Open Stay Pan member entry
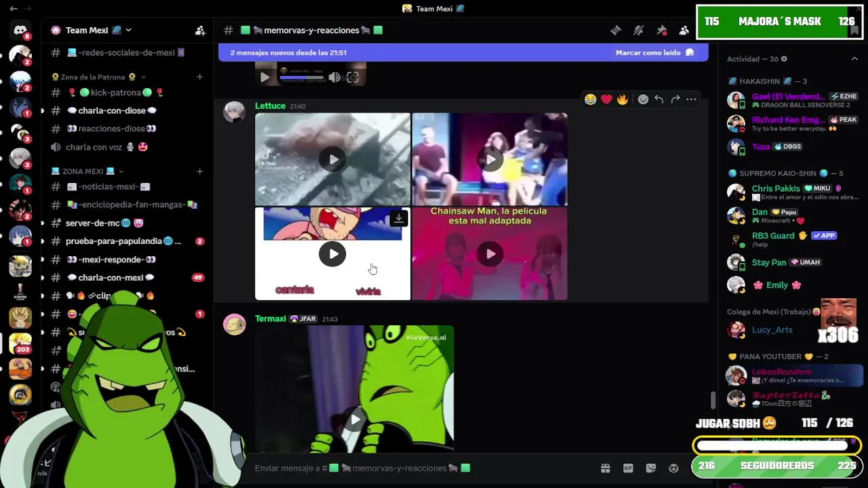This screenshot has width=868, height=488. coord(793,262)
